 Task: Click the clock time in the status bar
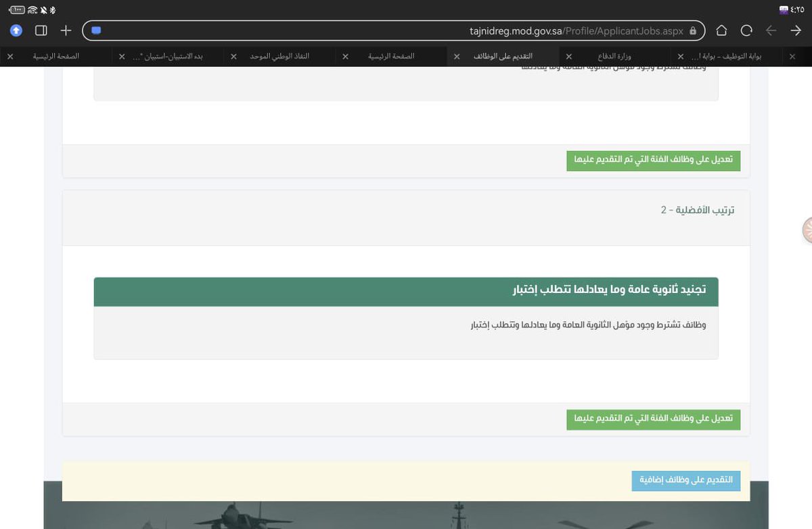click(798, 10)
